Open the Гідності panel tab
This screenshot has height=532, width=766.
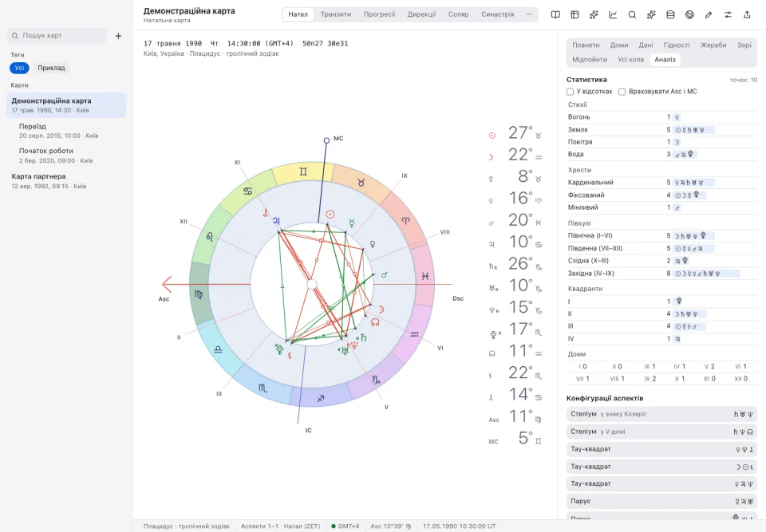tap(677, 45)
